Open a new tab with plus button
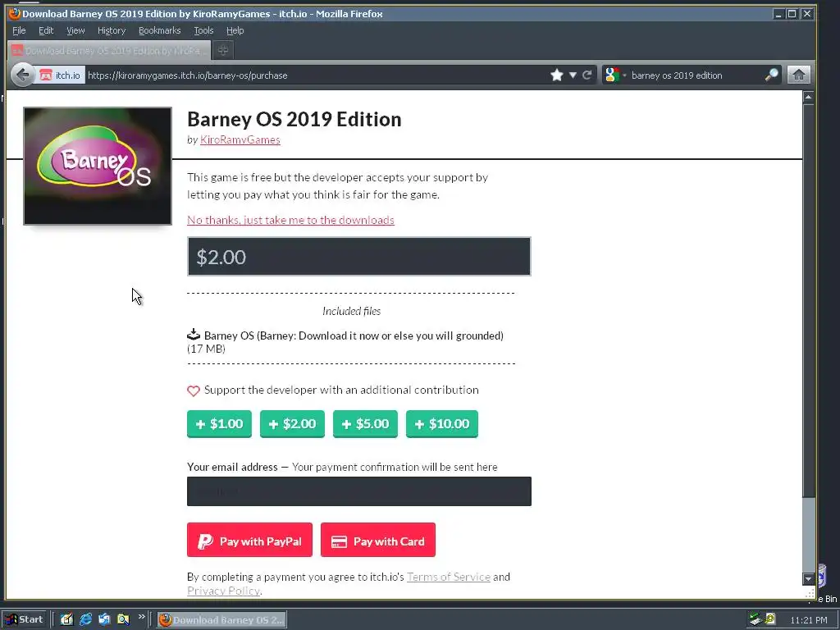 [223, 50]
